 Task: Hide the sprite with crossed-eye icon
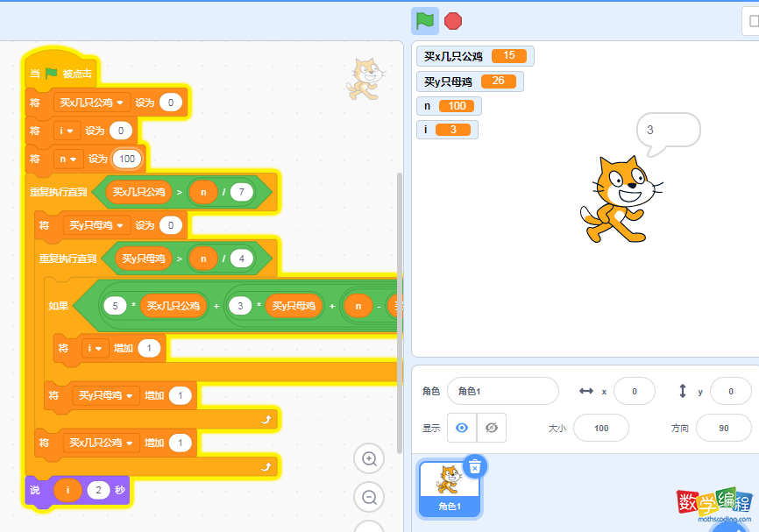pyautogui.click(x=491, y=428)
